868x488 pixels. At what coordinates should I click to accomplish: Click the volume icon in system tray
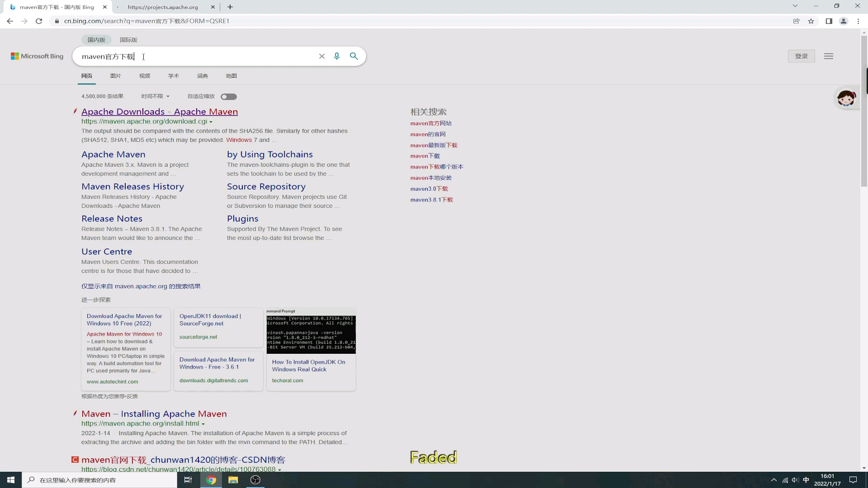(x=795, y=480)
